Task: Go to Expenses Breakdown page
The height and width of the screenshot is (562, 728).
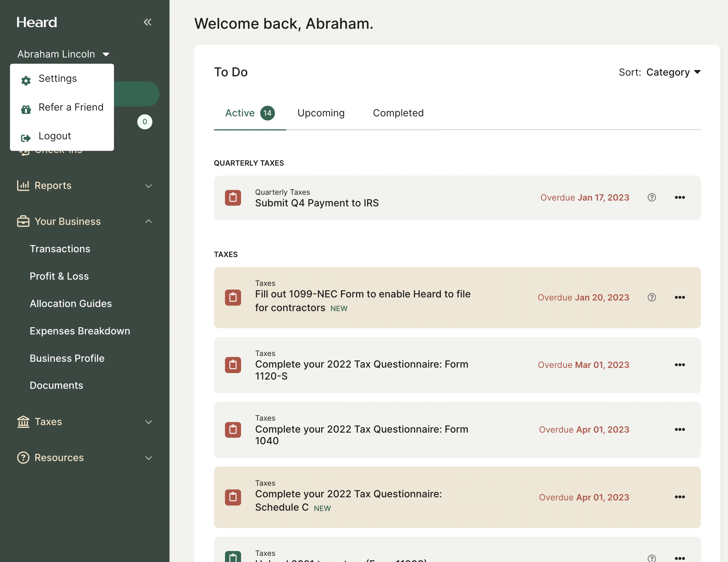Action: (80, 331)
